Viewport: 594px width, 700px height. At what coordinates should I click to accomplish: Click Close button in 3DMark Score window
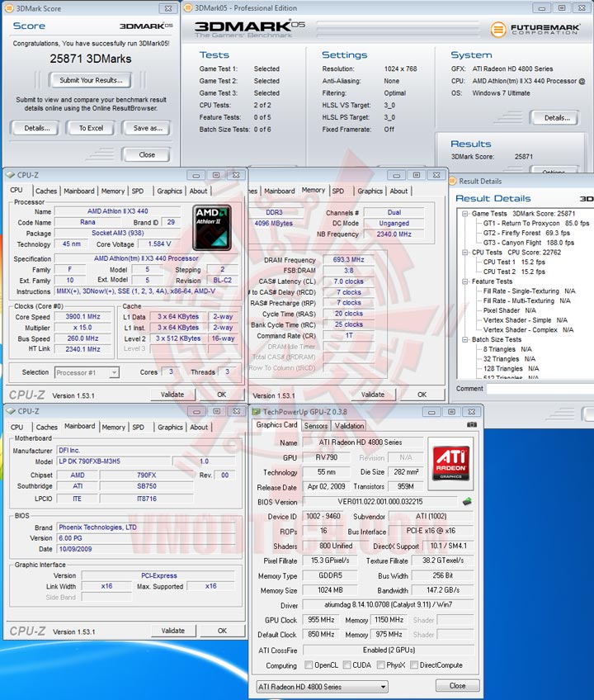pos(146,155)
